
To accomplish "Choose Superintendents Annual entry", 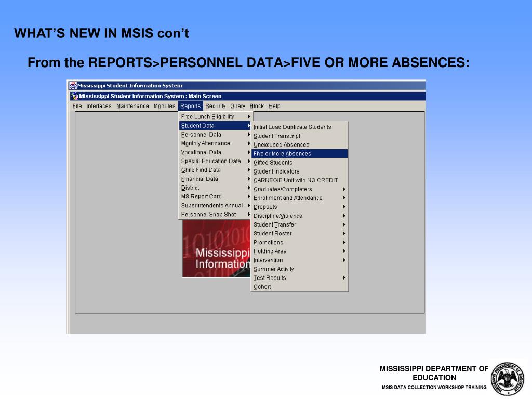I will (x=215, y=205).
